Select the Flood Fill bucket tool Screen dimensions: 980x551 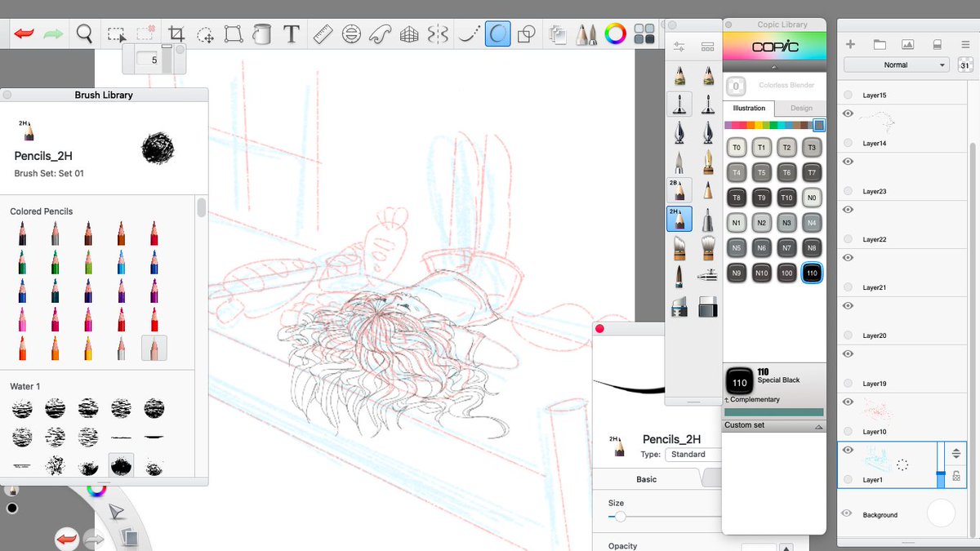262,33
